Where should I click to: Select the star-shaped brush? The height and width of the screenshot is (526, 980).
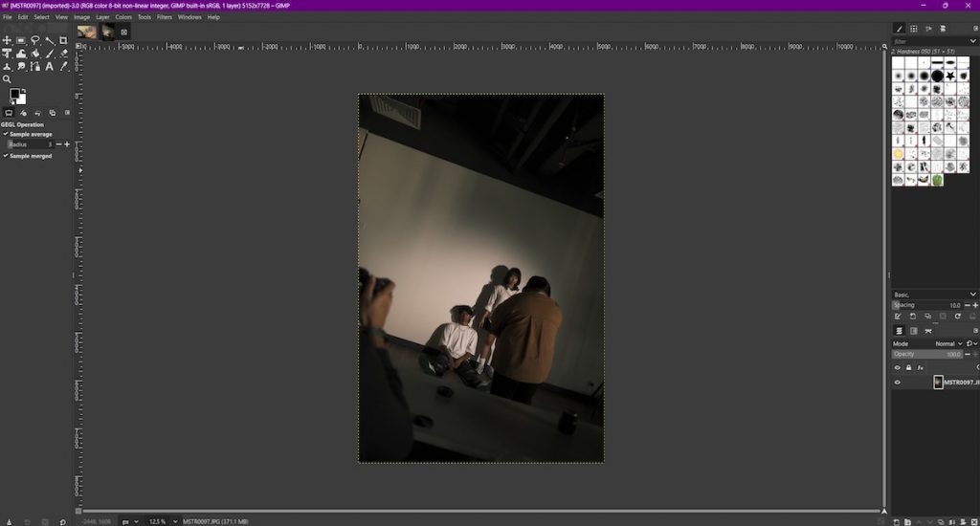[950, 76]
